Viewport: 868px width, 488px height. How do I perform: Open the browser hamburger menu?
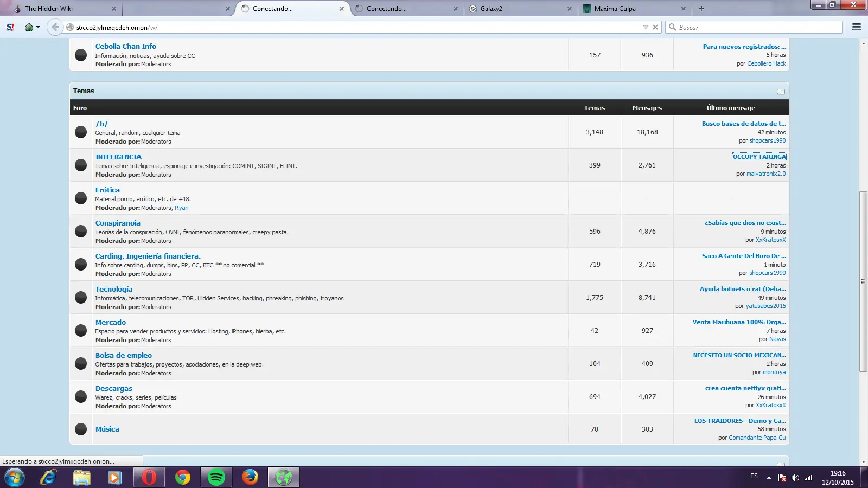click(x=857, y=27)
